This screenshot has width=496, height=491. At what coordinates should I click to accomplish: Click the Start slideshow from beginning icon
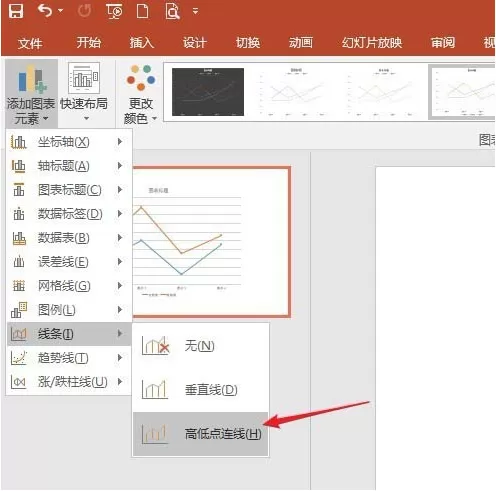pos(114,11)
